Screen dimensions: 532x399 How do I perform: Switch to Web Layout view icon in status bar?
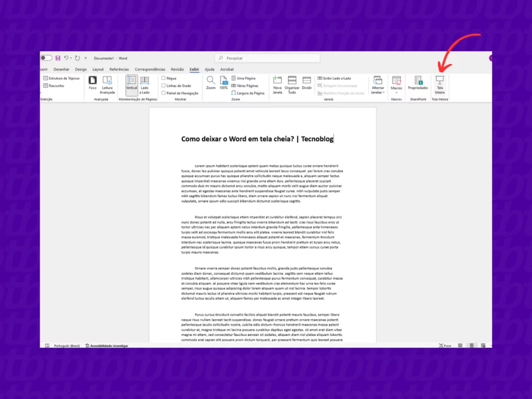(x=483, y=346)
